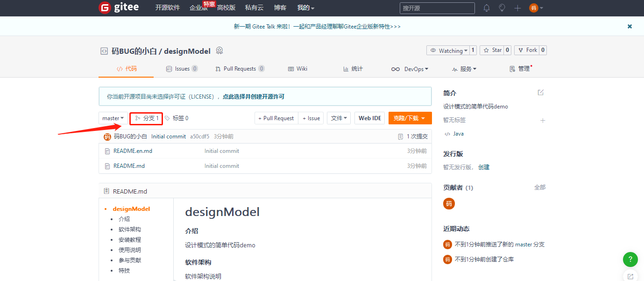644x281 pixels.
Task: Click the lightbulb help icon in navbar
Action: coord(502,8)
